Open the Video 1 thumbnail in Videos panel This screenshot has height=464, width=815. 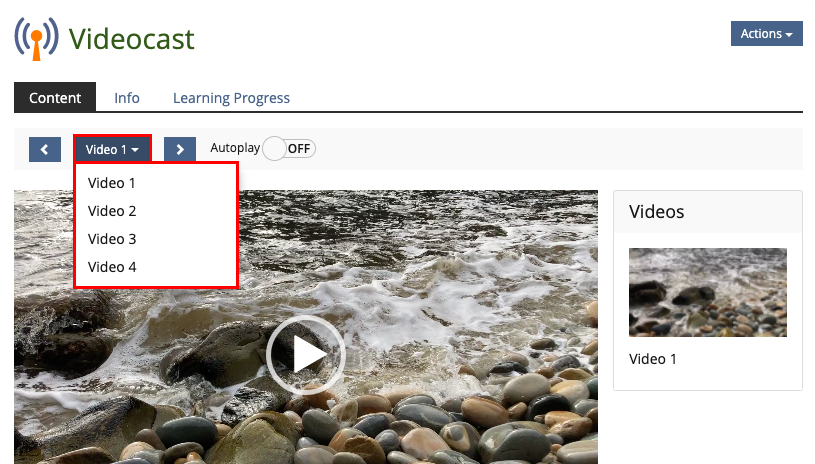[707, 293]
